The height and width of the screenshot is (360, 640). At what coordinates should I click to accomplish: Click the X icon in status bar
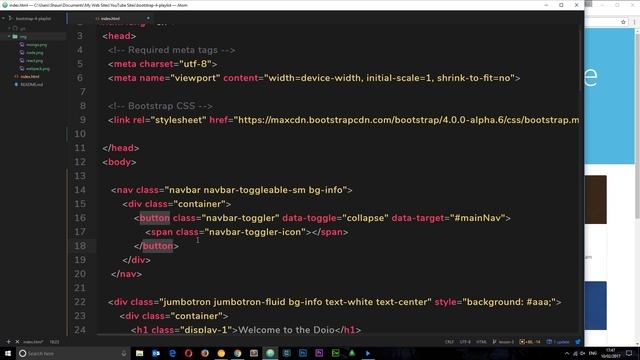[17, 342]
